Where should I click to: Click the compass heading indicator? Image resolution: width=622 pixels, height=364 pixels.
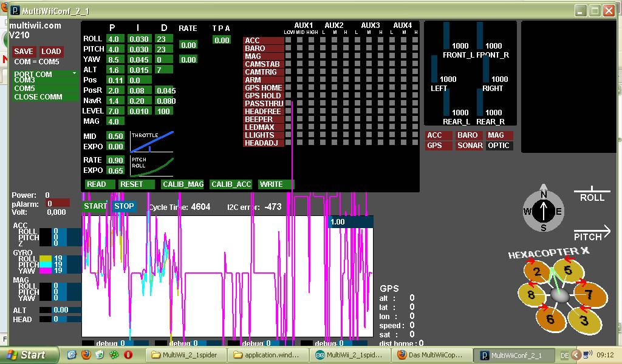[544, 211]
